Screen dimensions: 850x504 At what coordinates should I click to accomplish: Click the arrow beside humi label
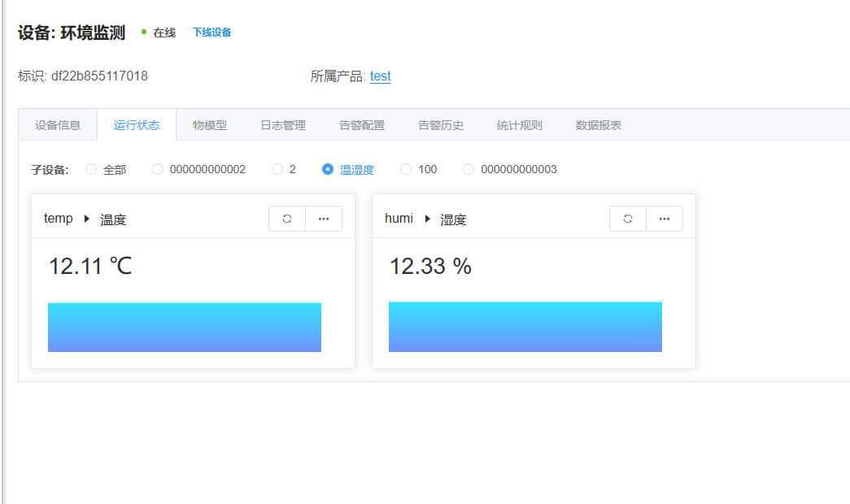pyautogui.click(x=428, y=219)
